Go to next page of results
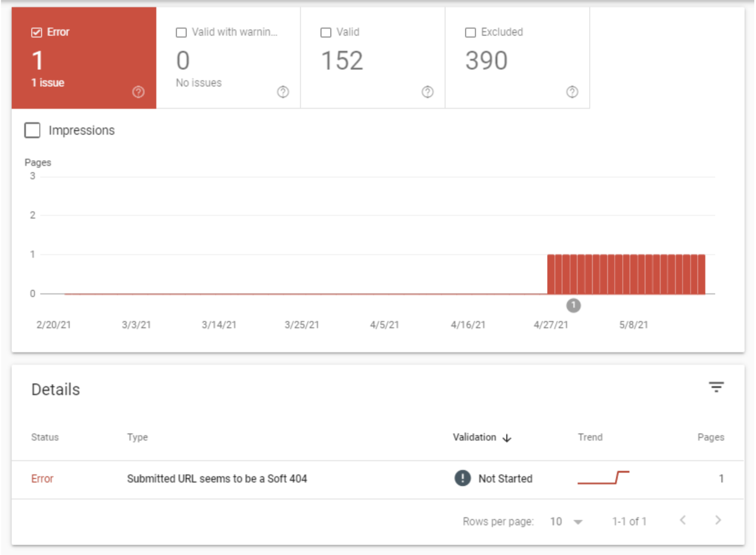 717,520
